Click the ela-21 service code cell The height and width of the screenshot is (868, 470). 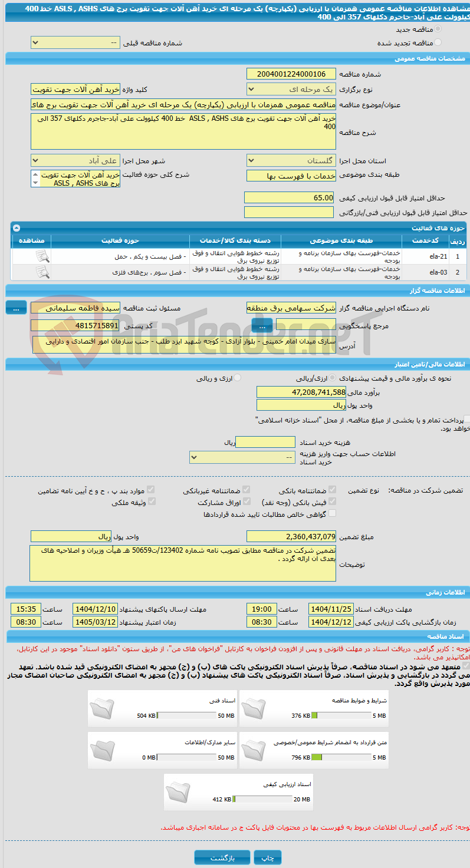point(426,256)
